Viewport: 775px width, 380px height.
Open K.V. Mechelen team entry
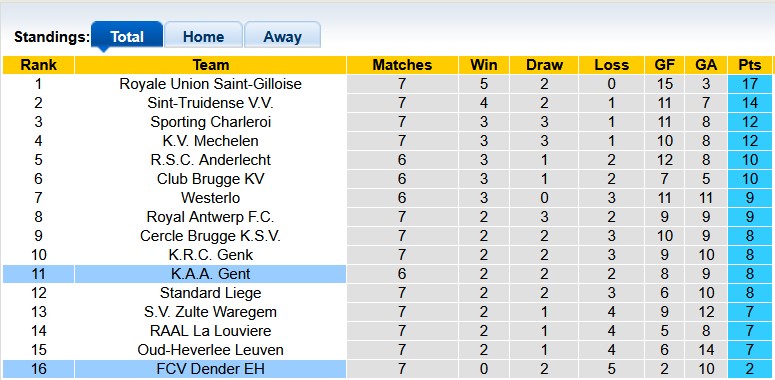[211, 141]
